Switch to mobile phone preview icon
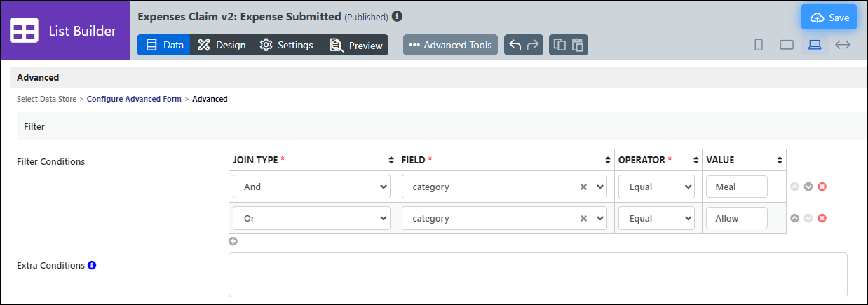This screenshot has height=305, width=868. 759,45
